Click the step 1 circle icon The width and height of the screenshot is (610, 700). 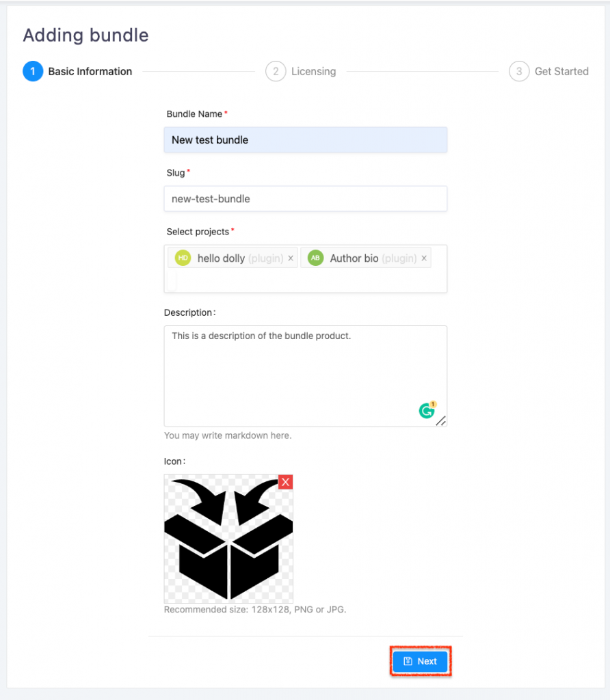[33, 71]
